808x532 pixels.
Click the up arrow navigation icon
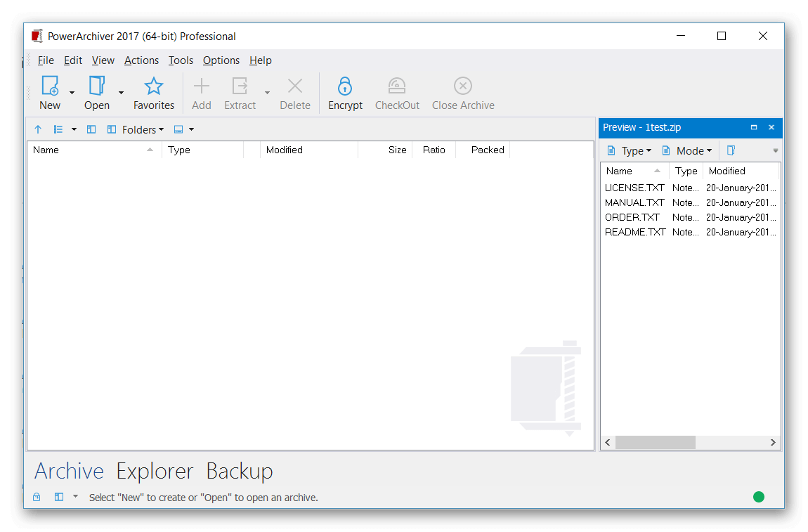38,129
